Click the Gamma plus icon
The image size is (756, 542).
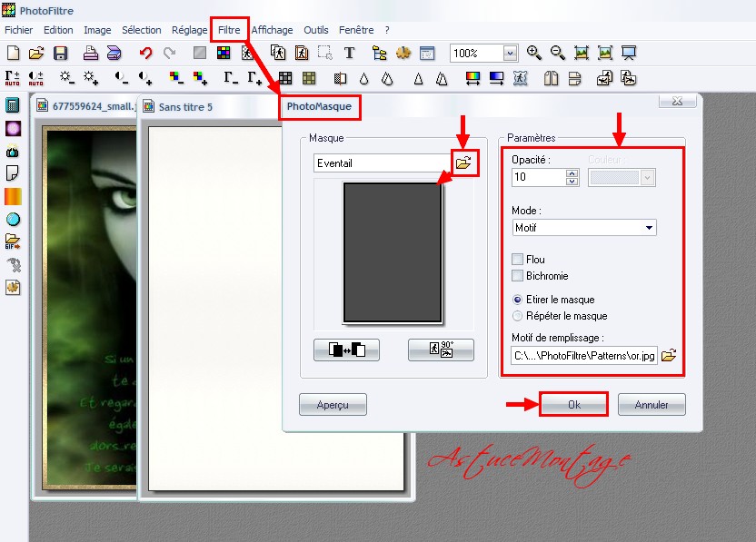pos(254,78)
